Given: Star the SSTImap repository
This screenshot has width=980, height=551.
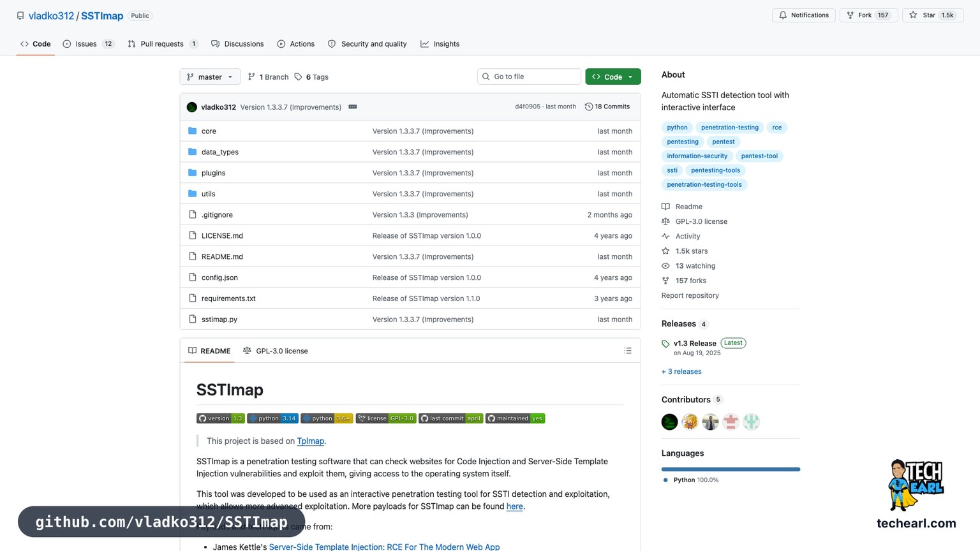Looking at the screenshot, I should [x=932, y=15].
